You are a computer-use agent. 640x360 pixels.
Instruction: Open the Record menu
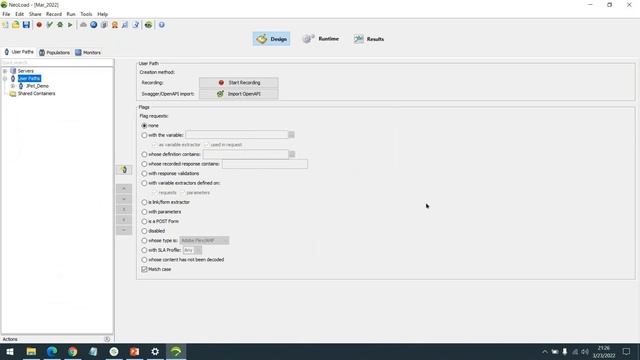(x=54, y=14)
